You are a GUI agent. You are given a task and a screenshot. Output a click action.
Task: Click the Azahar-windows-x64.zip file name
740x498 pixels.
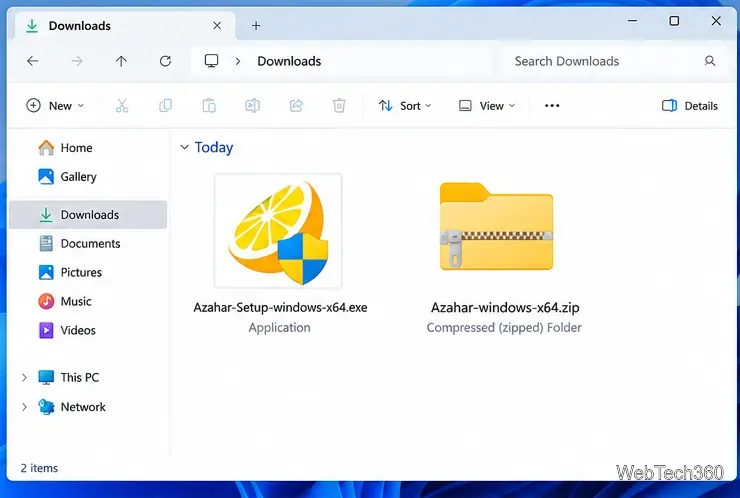click(x=505, y=307)
